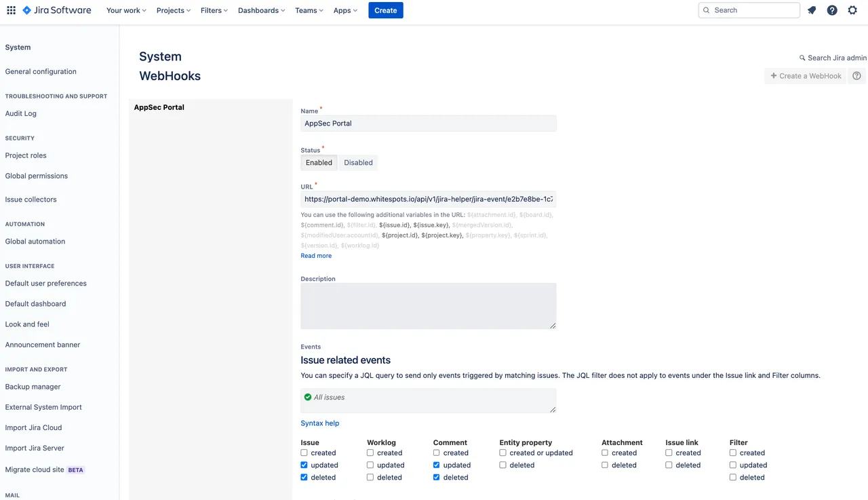Viewport: 868px width, 500px height.
Task: Select AppSec Portal webhook in list
Action: click(x=159, y=107)
